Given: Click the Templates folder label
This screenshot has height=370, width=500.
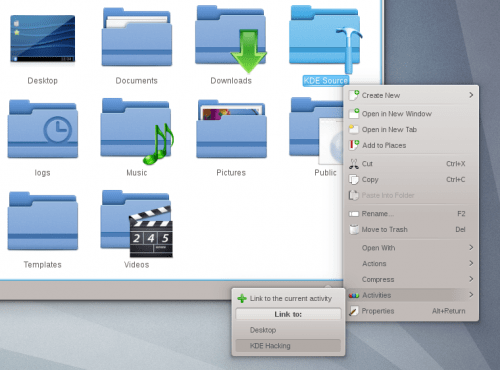Looking at the screenshot, I should pyautogui.click(x=43, y=265).
